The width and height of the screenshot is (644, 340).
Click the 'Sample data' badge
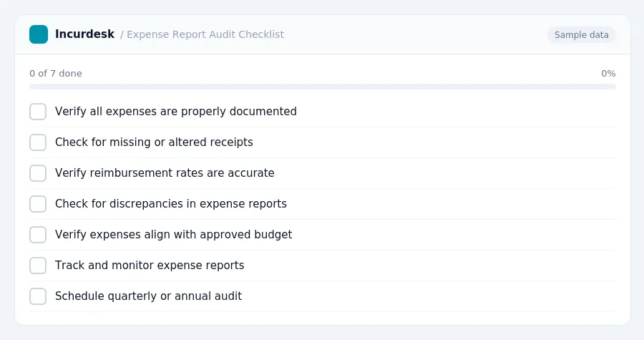[x=581, y=35]
